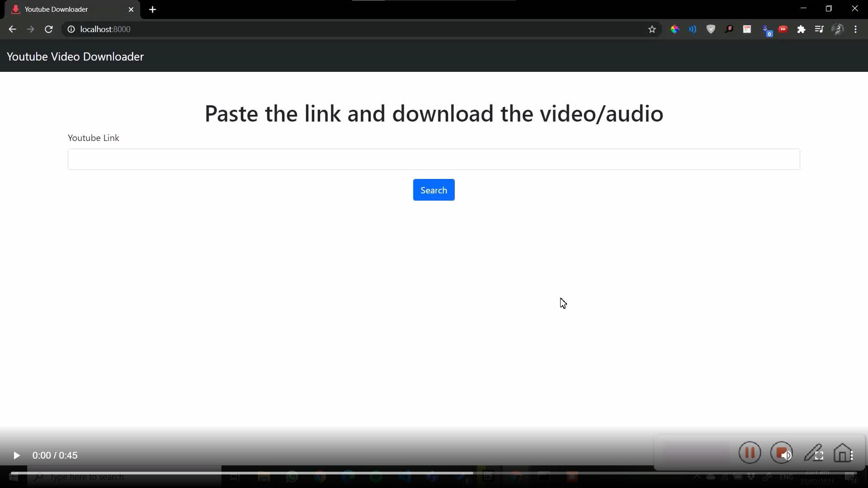Pause the screen recording
The width and height of the screenshot is (868, 488).
[749, 453]
